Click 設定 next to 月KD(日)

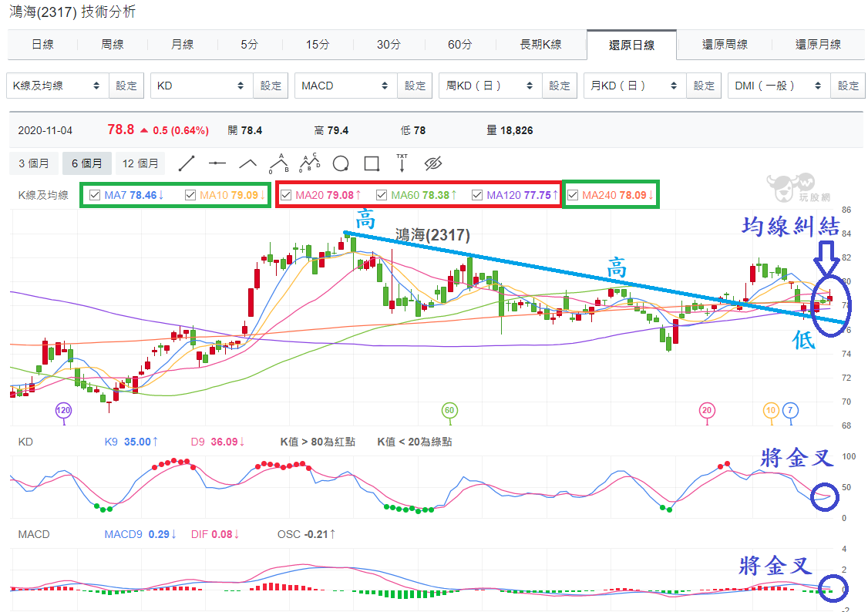coord(704,86)
